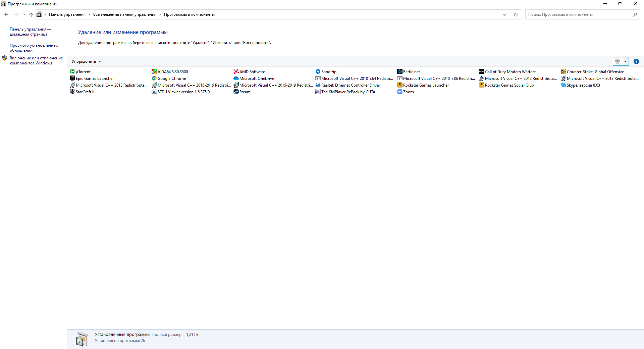Expand chevron after Все элементы панели управления
The height and width of the screenshot is (349, 644).
160,14
